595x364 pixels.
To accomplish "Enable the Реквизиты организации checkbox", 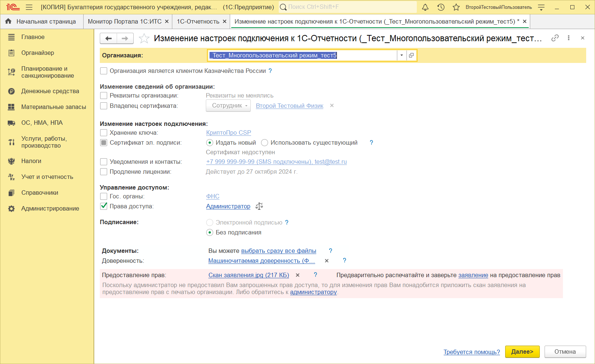I will point(104,95).
